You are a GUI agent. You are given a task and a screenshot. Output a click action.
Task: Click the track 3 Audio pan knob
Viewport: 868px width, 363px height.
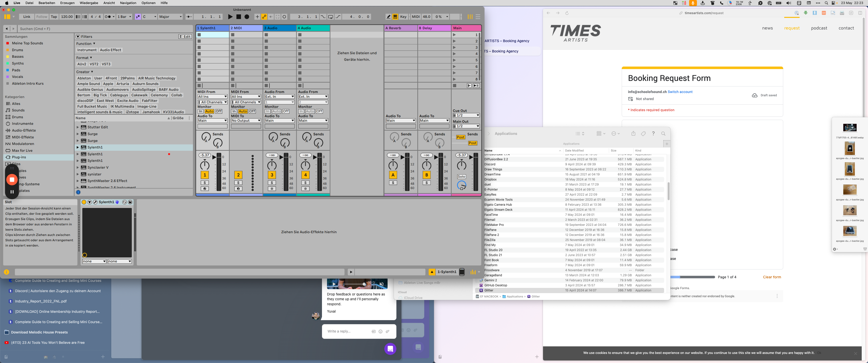[272, 165]
